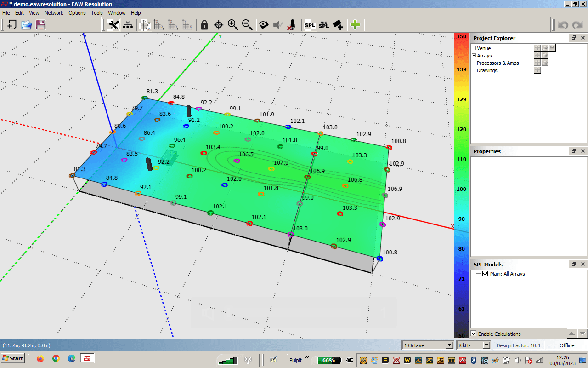Click the MIC SPL toolbar icon
The height and width of the screenshot is (368, 588).
pos(324,25)
